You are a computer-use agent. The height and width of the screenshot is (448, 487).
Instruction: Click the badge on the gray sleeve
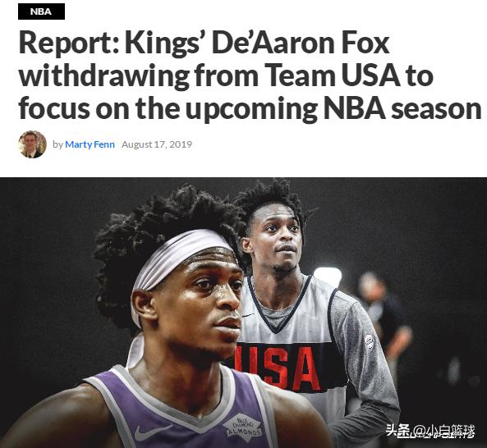[x=369, y=342]
